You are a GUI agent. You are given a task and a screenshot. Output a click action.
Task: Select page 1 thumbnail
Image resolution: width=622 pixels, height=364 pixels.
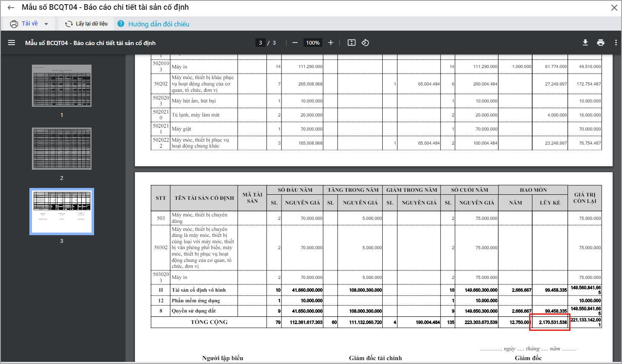click(x=62, y=85)
